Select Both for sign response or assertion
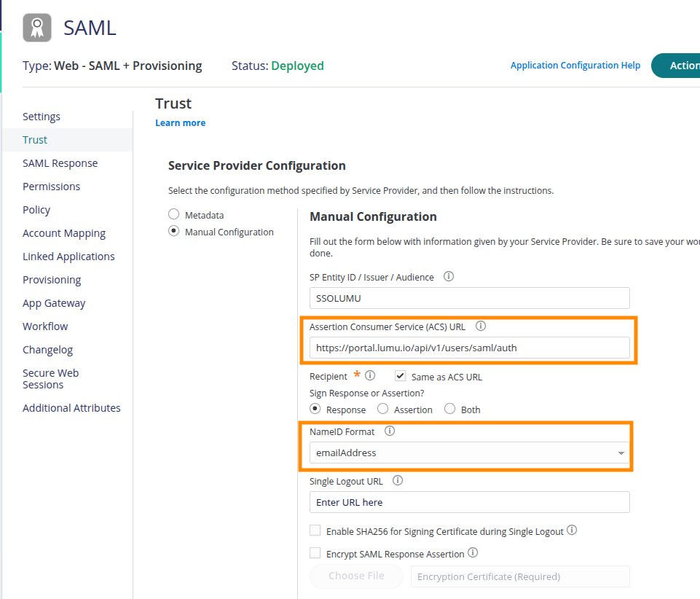Screen dimensions: 700x599 point(450,409)
